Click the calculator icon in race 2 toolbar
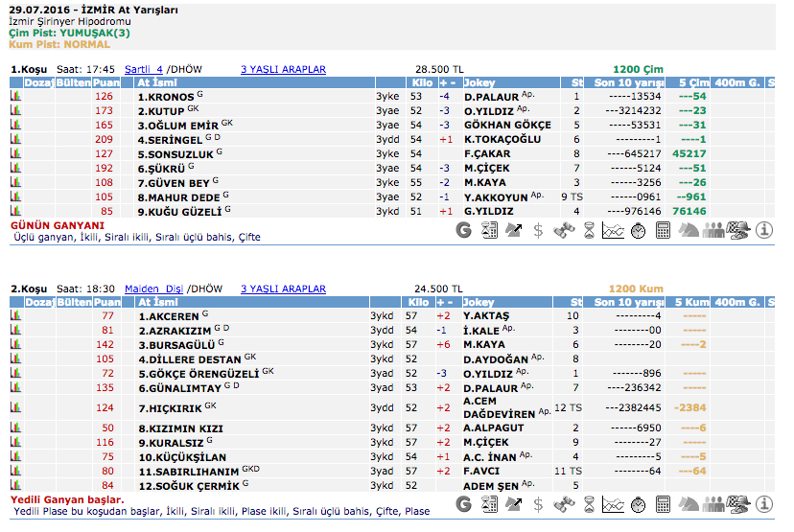This screenshot has height=532, width=794. [x=664, y=504]
